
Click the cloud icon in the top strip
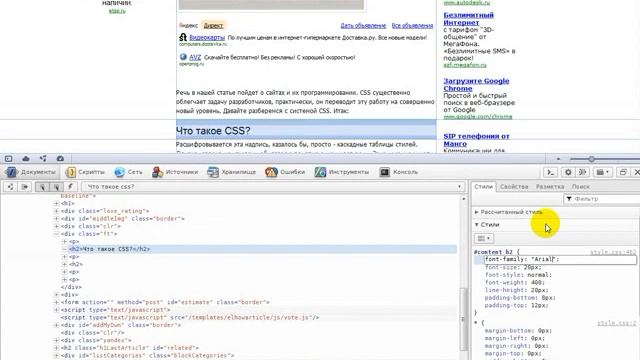coord(26,158)
